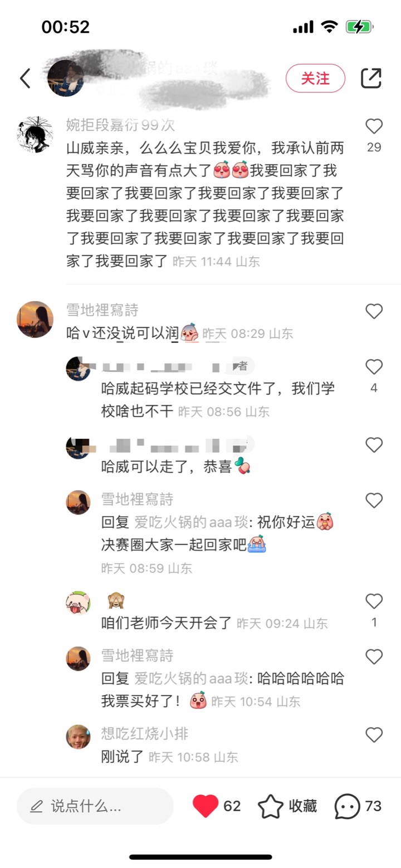This screenshot has height=868, width=401.
Task: Like the comment by 婉拒段嘉衍99次
Action: pos(374,127)
